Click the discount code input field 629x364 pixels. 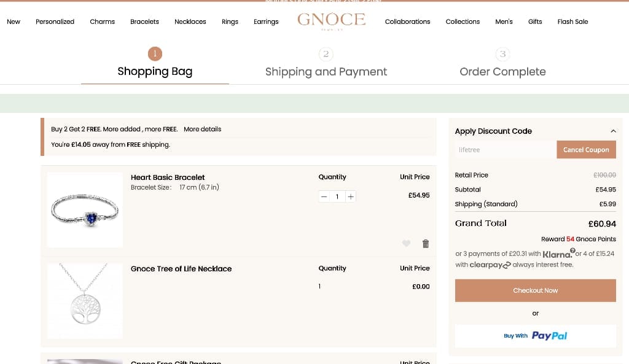[x=506, y=150]
